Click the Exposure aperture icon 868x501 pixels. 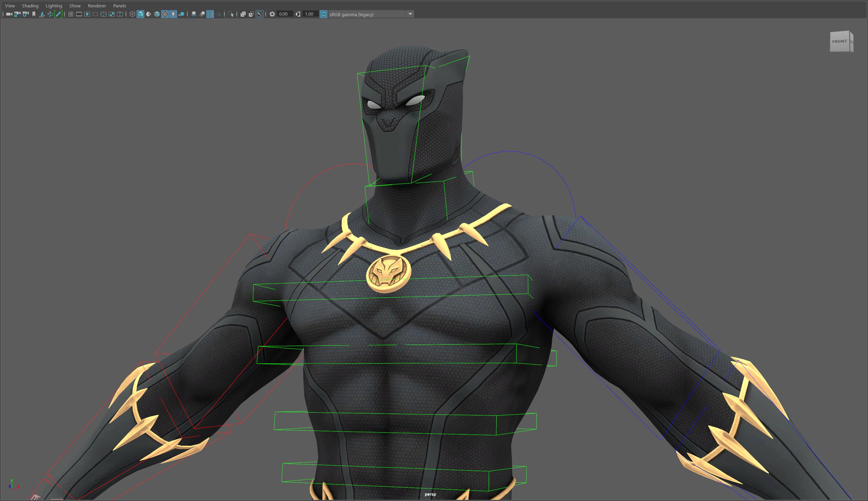(x=272, y=14)
